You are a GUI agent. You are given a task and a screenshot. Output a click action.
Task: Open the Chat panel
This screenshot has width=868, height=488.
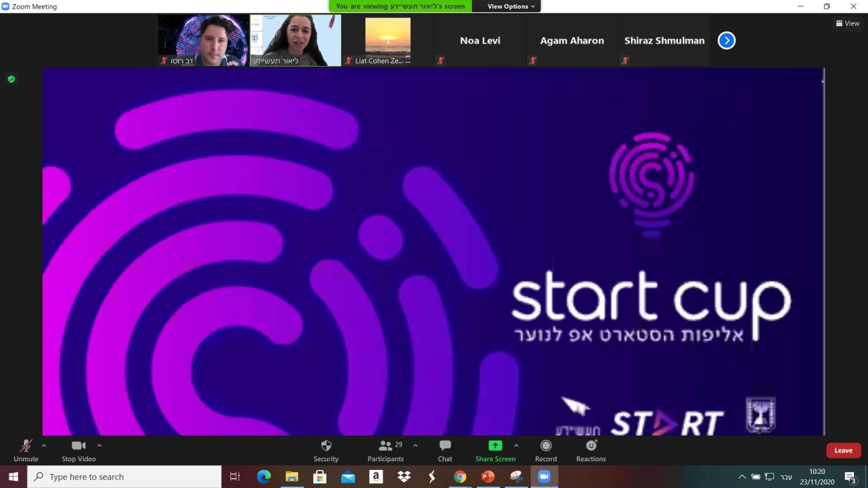click(445, 446)
